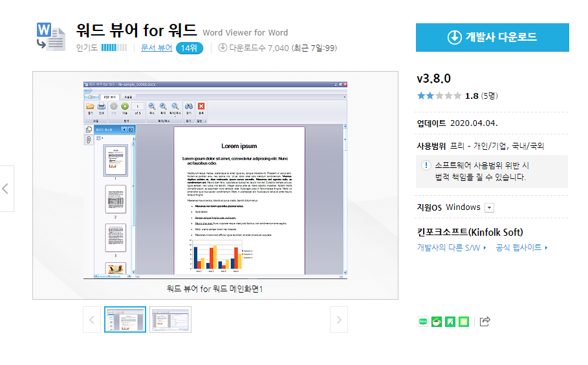Click Open folder icon in preview screenshot
588x365 pixels.
click(91, 108)
